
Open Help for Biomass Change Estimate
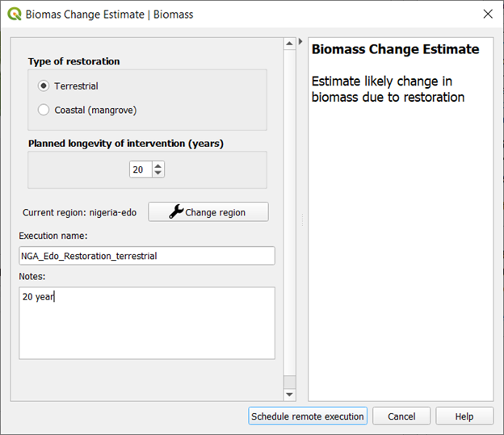[464, 416]
